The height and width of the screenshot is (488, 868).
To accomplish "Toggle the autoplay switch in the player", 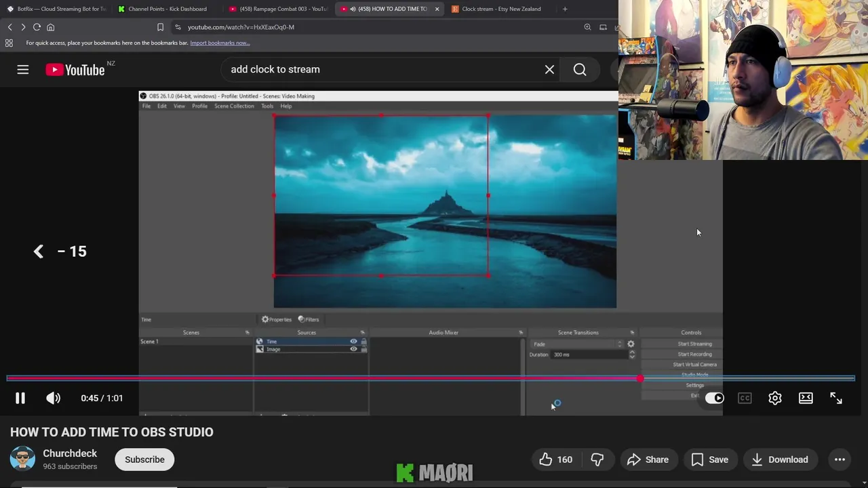I will tap(714, 399).
